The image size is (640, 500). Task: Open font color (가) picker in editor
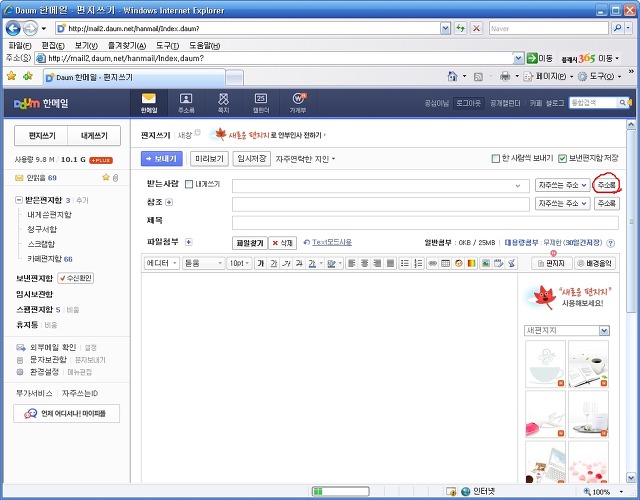(x=314, y=263)
